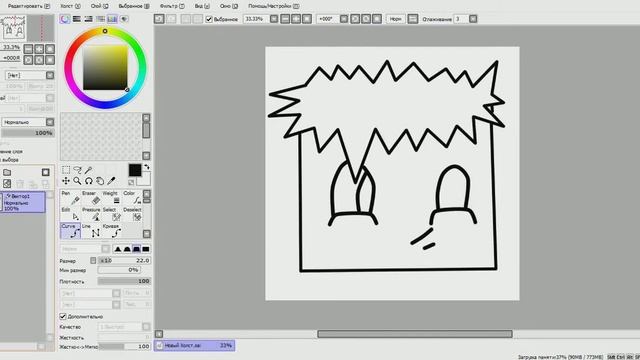This screenshot has width=640, height=360.
Task: Toggle the size multiplier button next to Размер
Action: coord(93,260)
